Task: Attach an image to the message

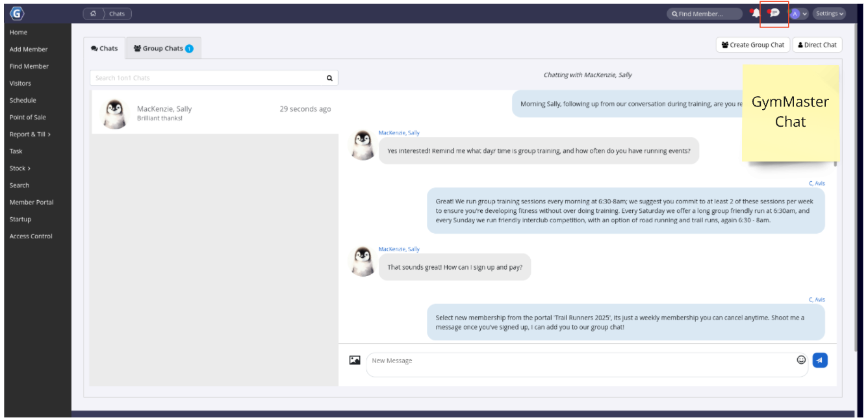Action: pos(355,360)
